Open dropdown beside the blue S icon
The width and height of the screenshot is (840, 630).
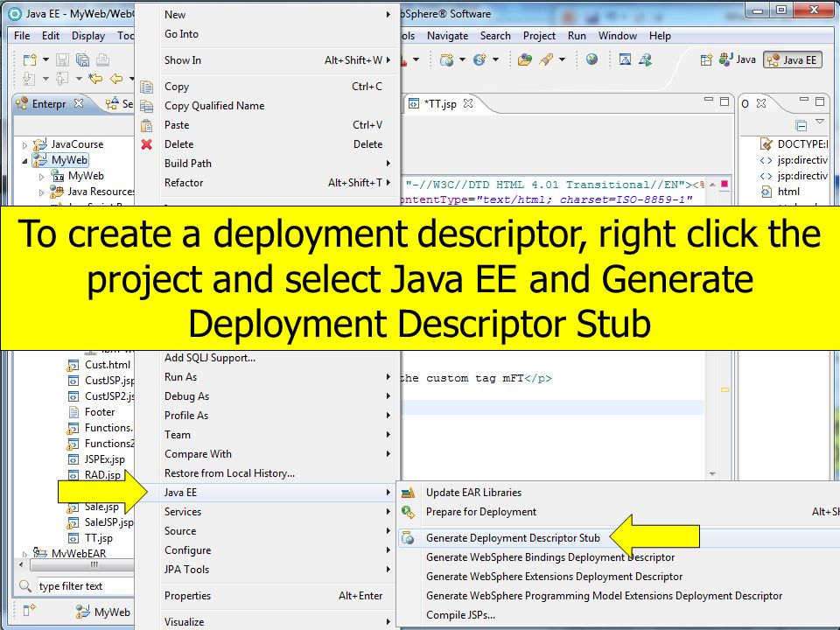[495, 59]
